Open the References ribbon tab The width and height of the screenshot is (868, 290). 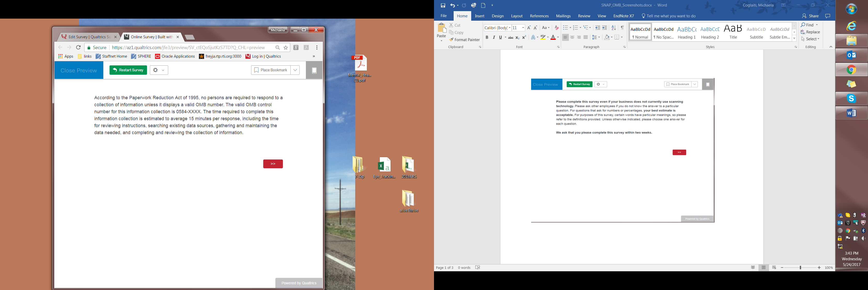pyautogui.click(x=539, y=16)
